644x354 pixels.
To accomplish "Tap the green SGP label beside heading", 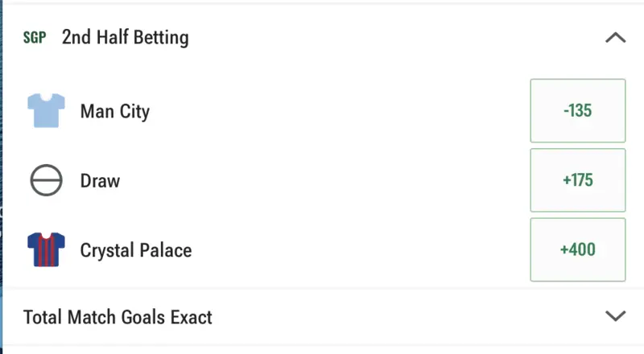I will (35, 38).
